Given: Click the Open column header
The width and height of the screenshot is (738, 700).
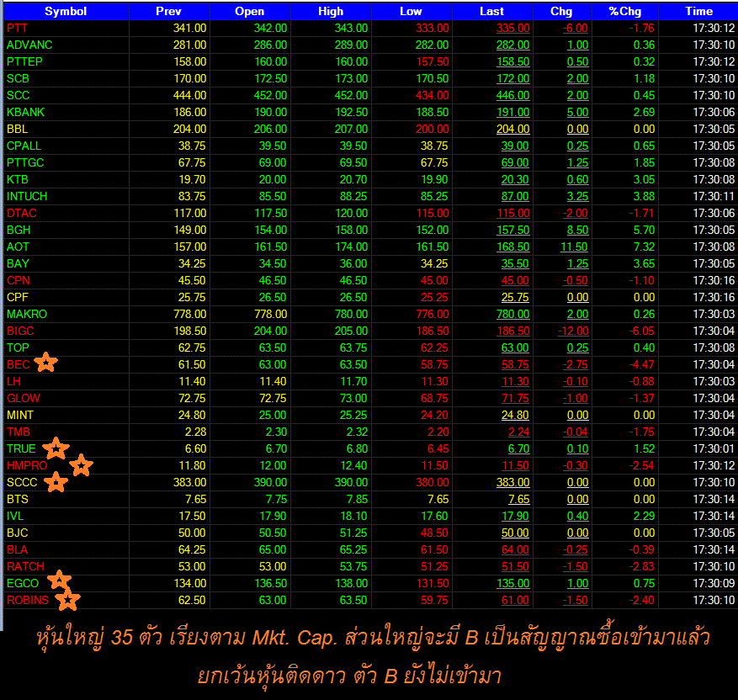Looking at the screenshot, I should click(250, 11).
